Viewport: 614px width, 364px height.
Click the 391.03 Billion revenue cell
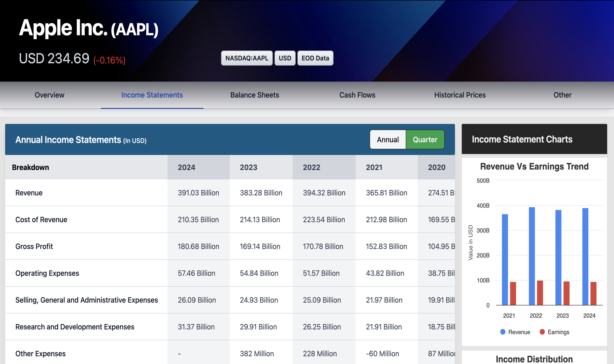(x=198, y=193)
